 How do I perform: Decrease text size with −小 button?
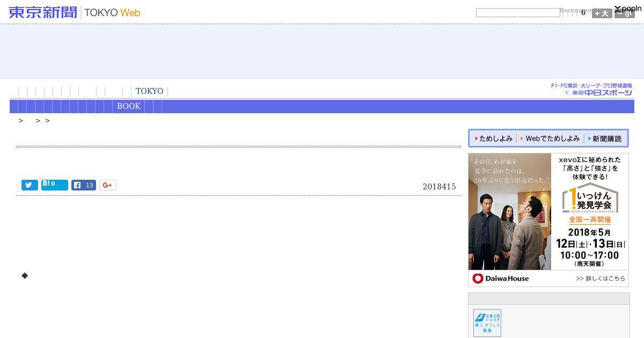(625, 13)
